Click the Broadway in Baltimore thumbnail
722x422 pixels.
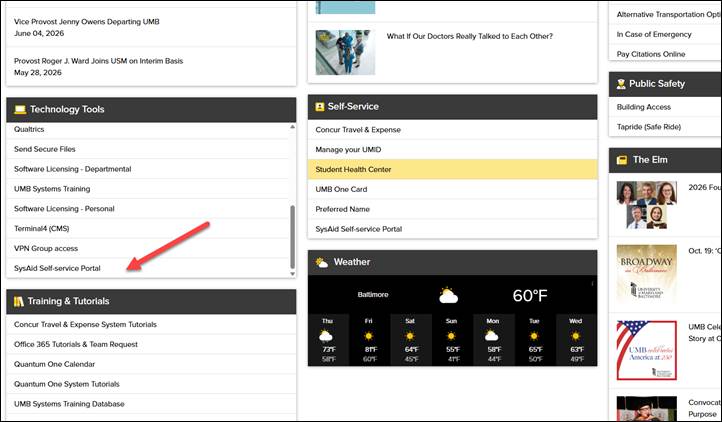point(646,275)
